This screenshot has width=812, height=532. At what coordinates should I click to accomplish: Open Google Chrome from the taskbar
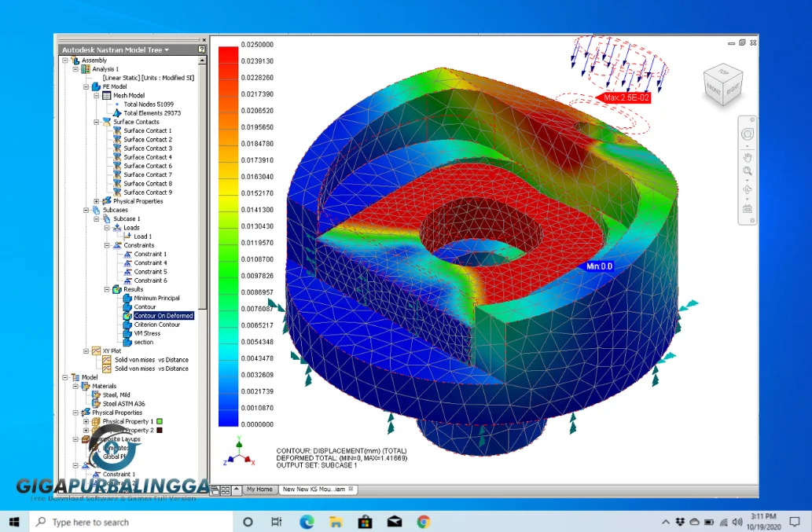(x=423, y=521)
